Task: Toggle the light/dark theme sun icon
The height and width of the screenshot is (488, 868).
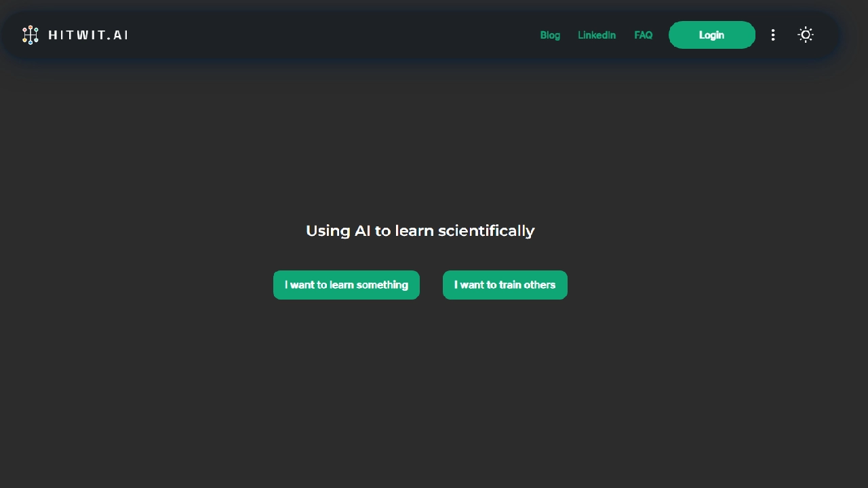Action: [806, 35]
